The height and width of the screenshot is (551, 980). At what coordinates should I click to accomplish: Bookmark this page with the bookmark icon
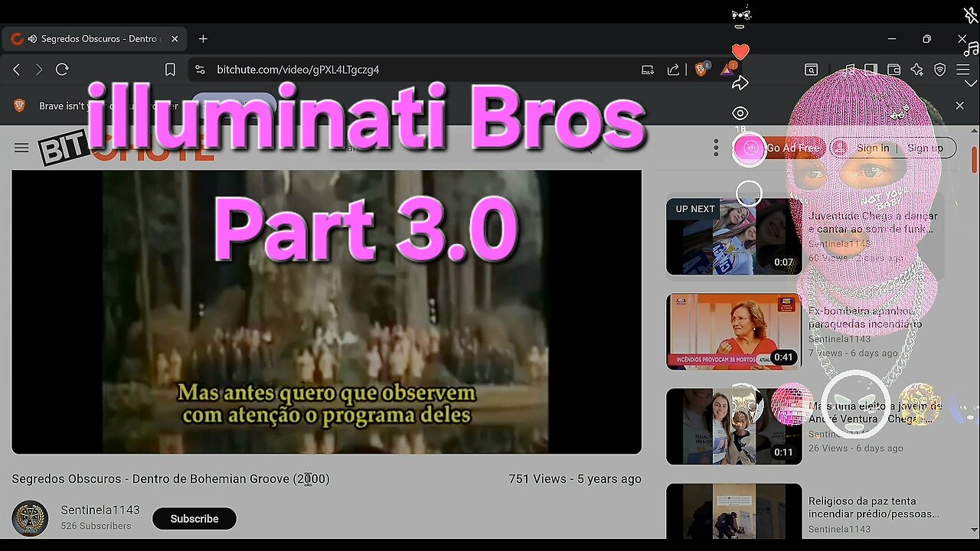[x=170, y=70]
